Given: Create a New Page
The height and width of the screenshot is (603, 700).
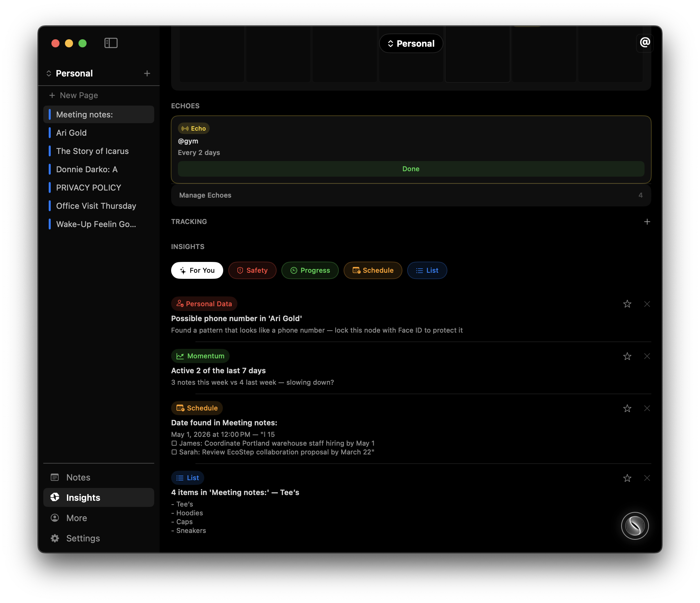Looking at the screenshot, I should (74, 95).
